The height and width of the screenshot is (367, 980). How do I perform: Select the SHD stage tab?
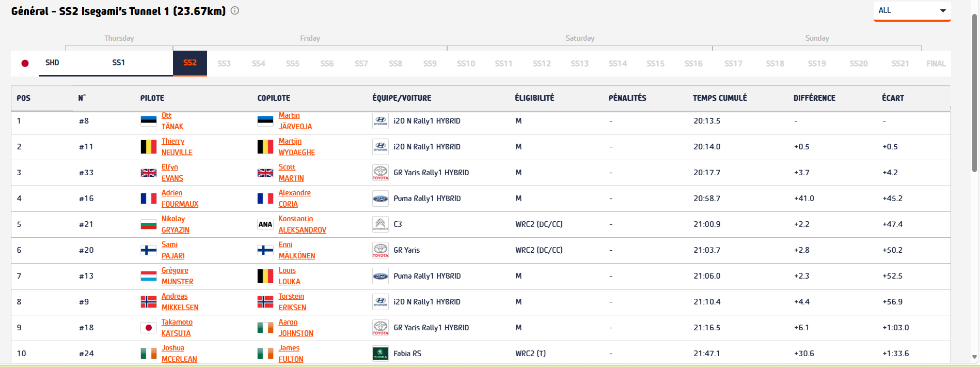point(52,63)
